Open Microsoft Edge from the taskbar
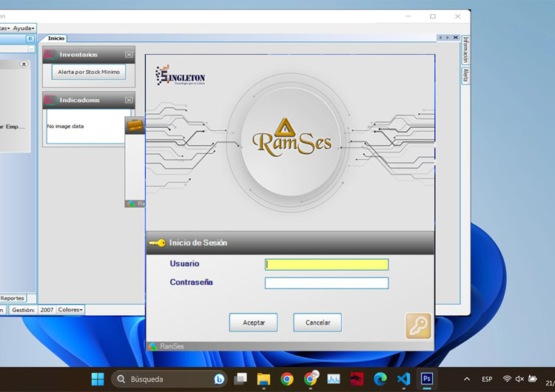The image size is (555, 392). click(380, 379)
